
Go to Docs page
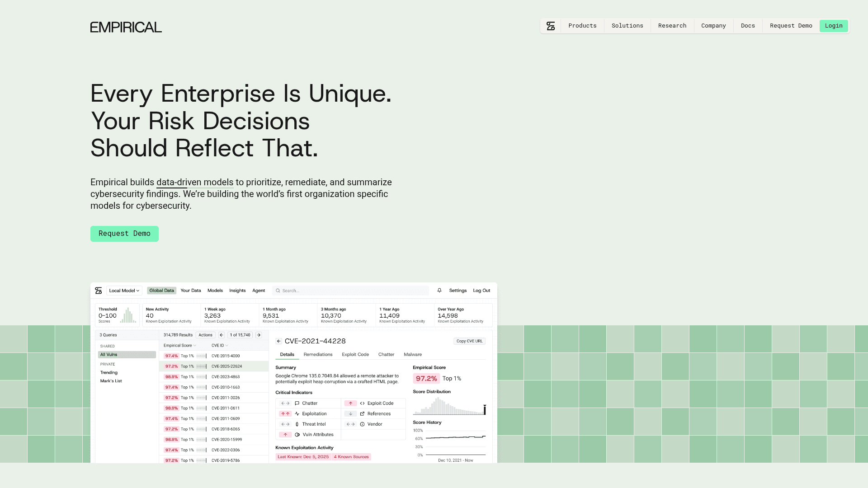tap(748, 26)
